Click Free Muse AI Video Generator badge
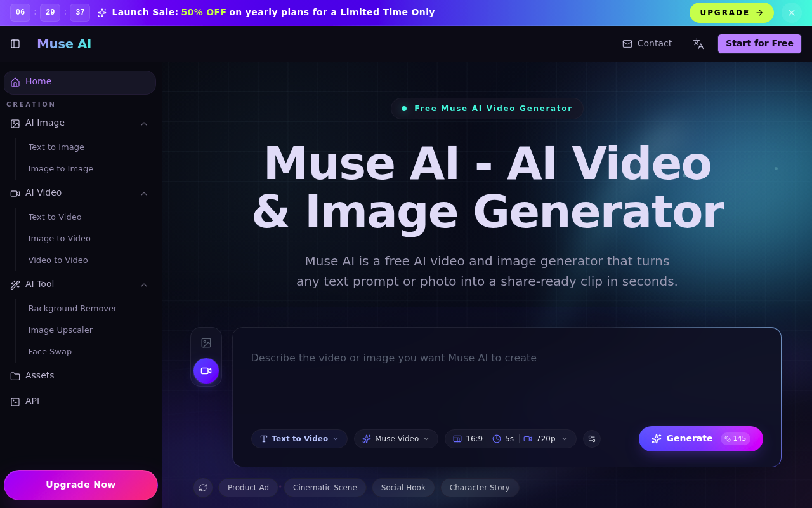The width and height of the screenshot is (812, 508). pos(487,109)
